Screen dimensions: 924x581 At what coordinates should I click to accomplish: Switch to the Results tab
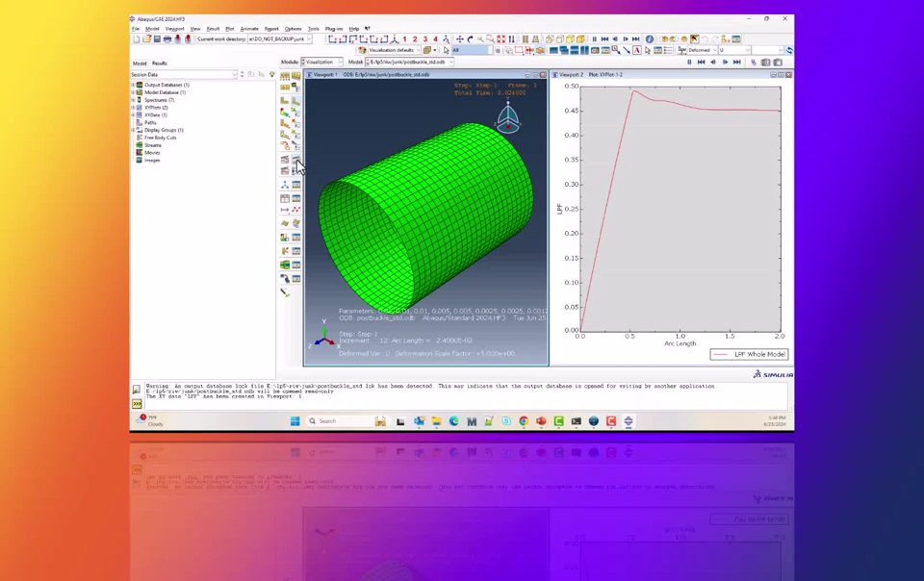point(159,63)
